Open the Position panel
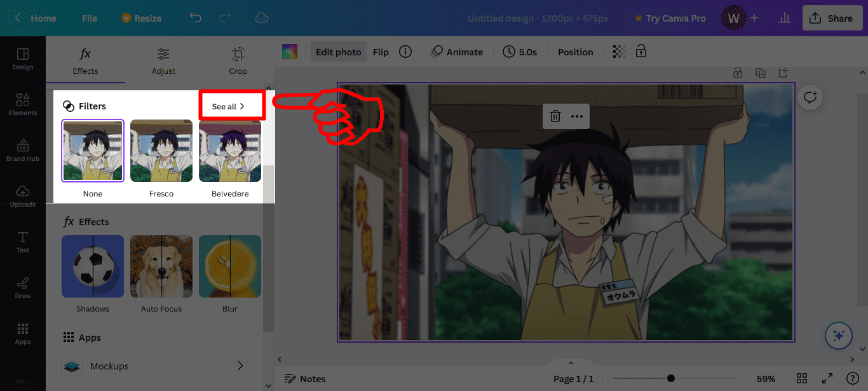This screenshot has width=868, height=391. (x=576, y=52)
